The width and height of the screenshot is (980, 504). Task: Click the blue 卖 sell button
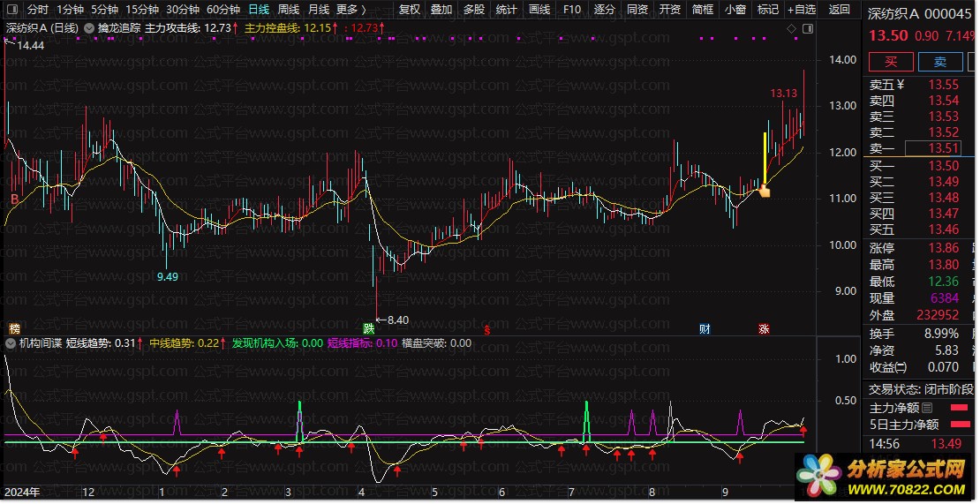940,62
